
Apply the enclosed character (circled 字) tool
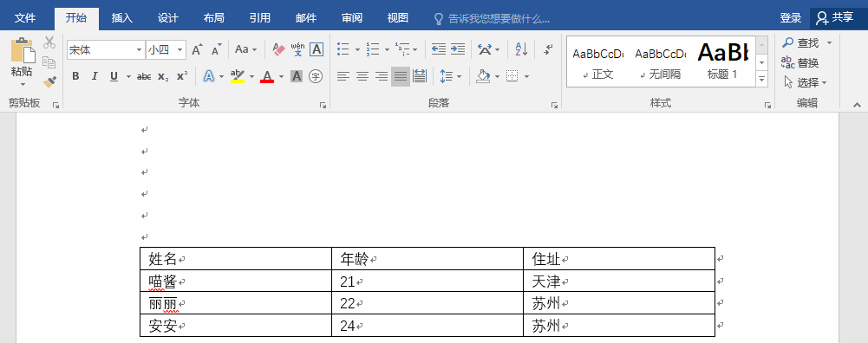(316, 76)
